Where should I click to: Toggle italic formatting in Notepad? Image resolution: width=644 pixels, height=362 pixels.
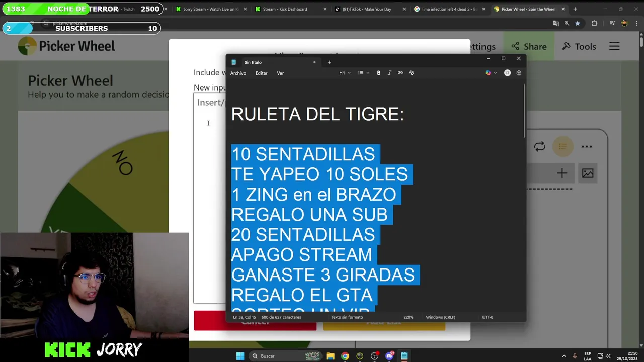(x=389, y=73)
